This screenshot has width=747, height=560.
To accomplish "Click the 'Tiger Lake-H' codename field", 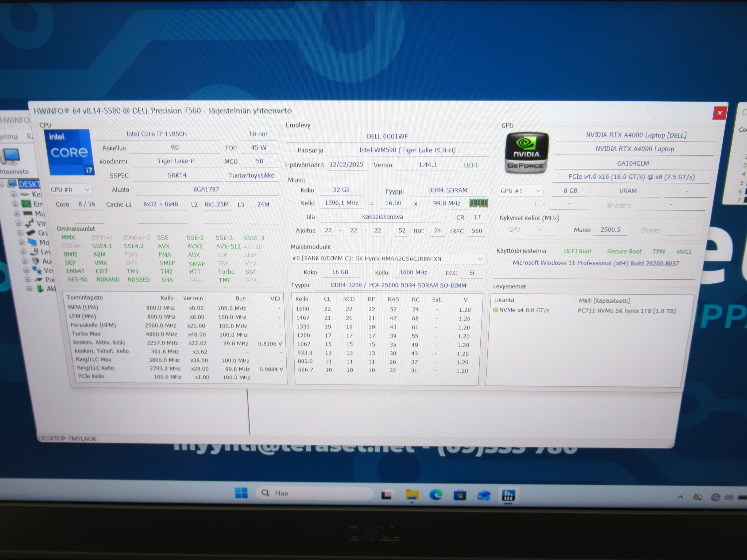I will (x=176, y=161).
